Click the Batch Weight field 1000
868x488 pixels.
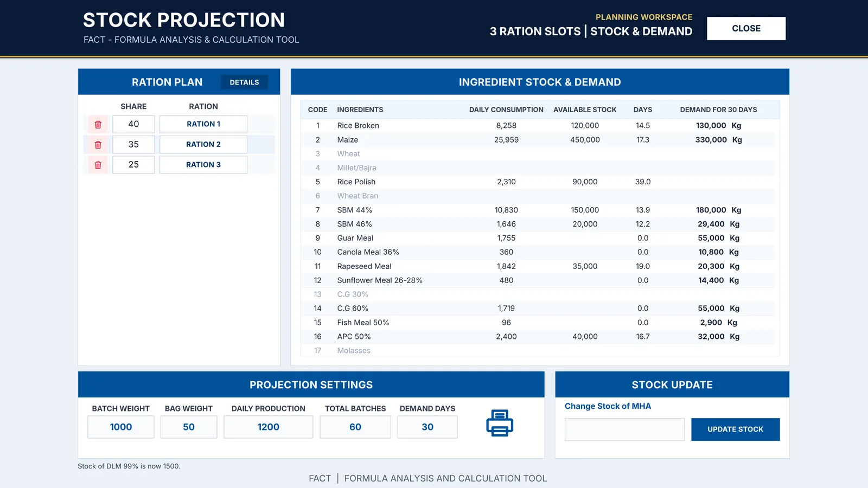tap(121, 427)
